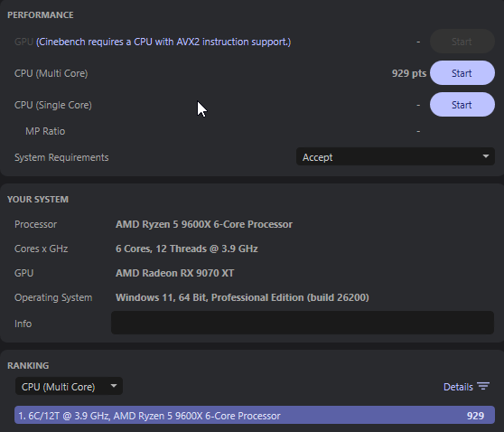Click into the Info text field
This screenshot has height=432, width=504.
point(303,323)
